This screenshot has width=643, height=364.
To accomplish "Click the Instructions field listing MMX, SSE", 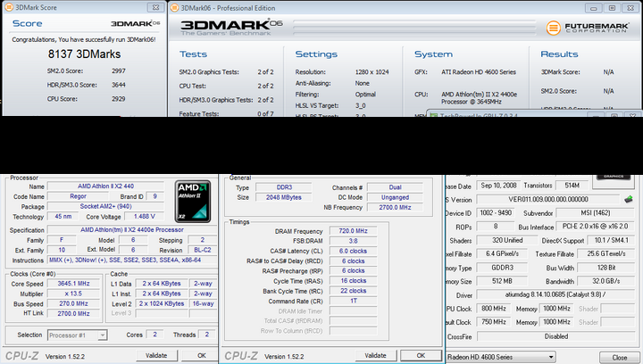I will point(132,260).
